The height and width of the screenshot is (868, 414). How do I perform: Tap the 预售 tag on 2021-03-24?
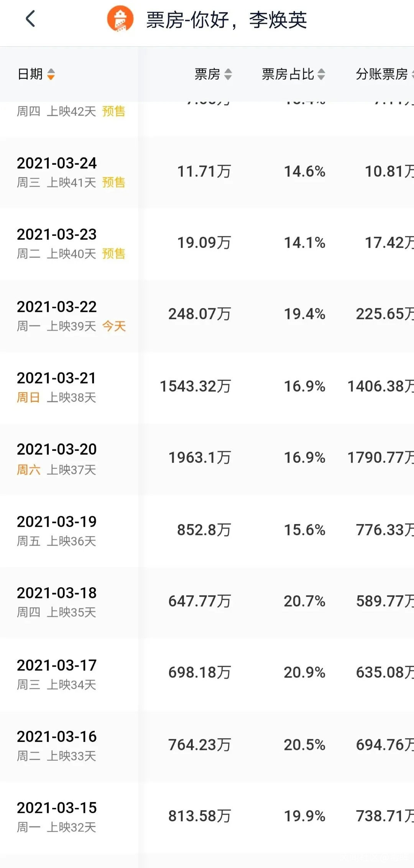[x=114, y=182]
